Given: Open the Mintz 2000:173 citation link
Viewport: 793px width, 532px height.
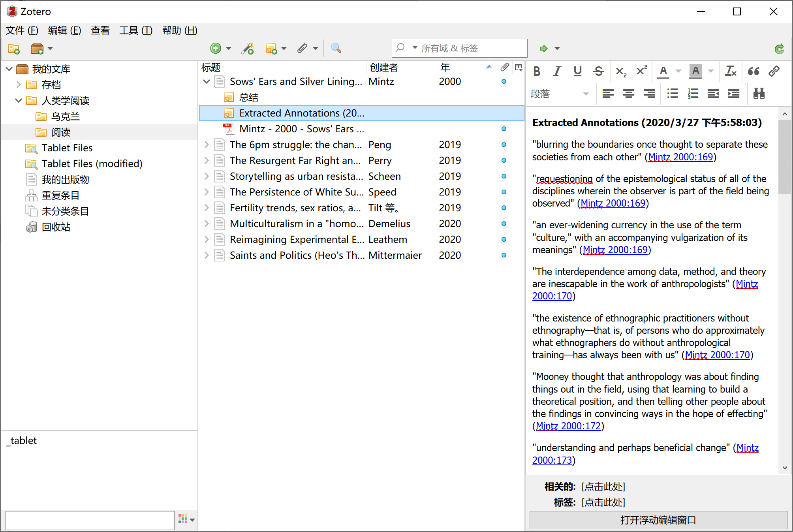Looking at the screenshot, I should tap(552, 460).
